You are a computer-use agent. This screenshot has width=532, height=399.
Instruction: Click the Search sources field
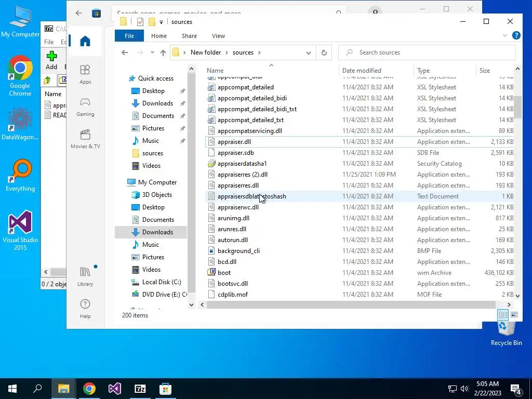point(427,52)
